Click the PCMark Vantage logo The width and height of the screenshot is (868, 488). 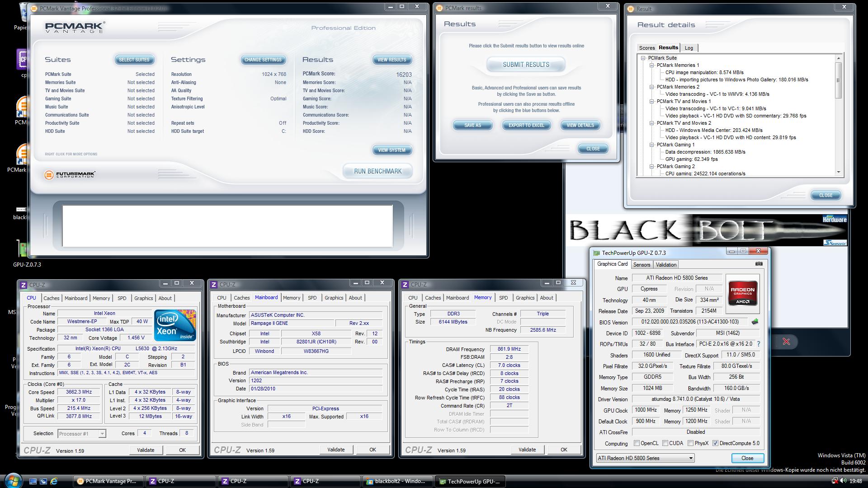point(75,27)
